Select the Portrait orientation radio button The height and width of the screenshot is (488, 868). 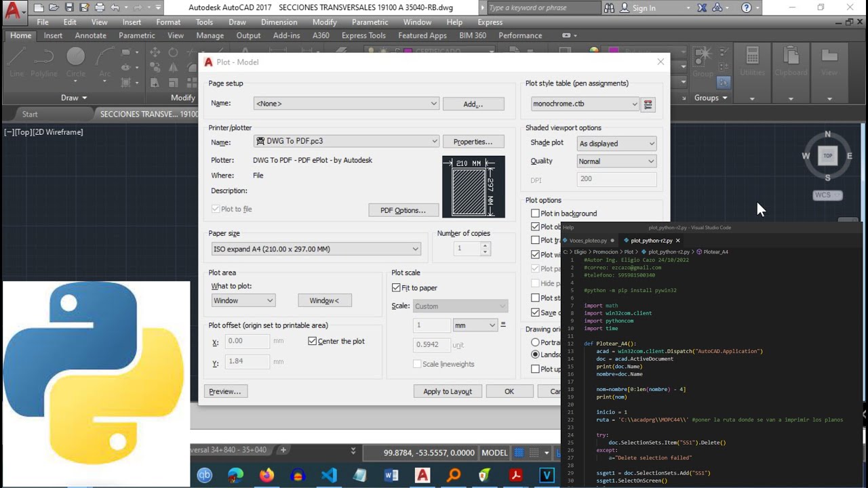[x=536, y=342]
